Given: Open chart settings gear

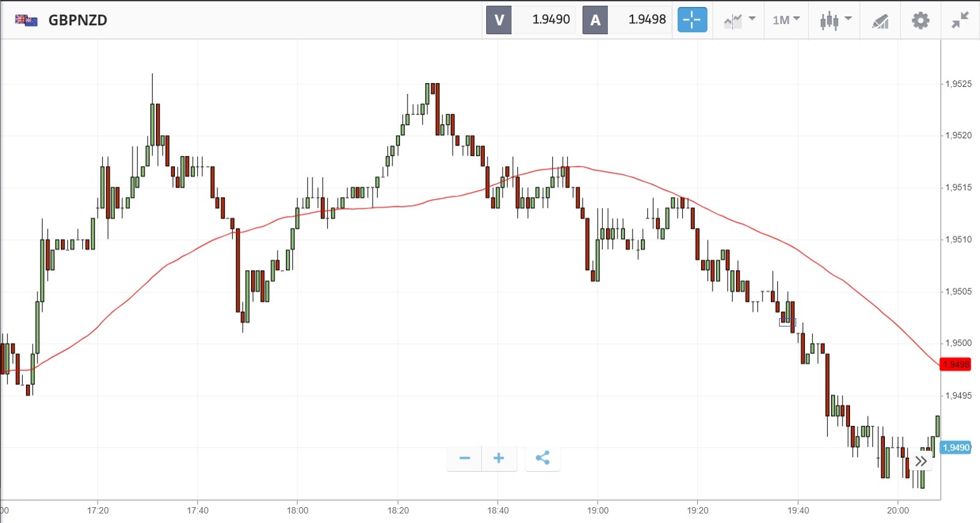Looking at the screenshot, I should (x=920, y=20).
